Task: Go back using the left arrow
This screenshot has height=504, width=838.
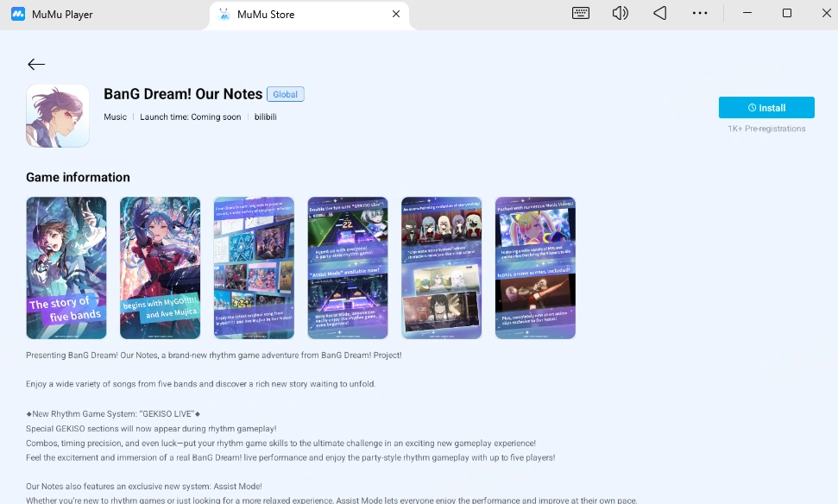Action: coord(35,64)
